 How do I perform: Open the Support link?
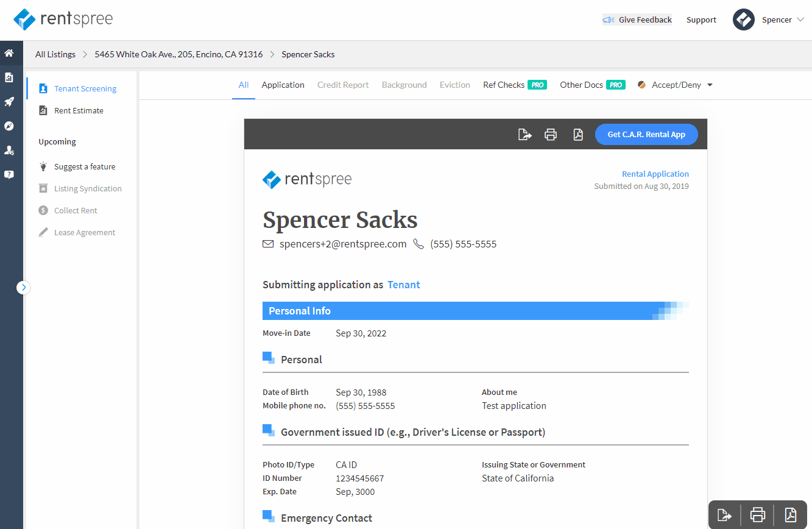pos(701,20)
